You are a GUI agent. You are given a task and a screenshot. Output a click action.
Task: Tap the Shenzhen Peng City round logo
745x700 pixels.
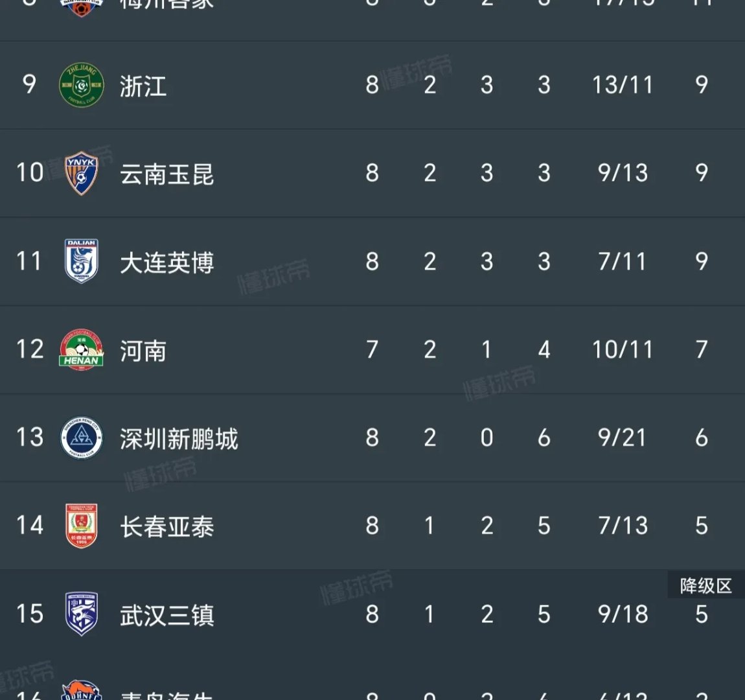(81, 437)
